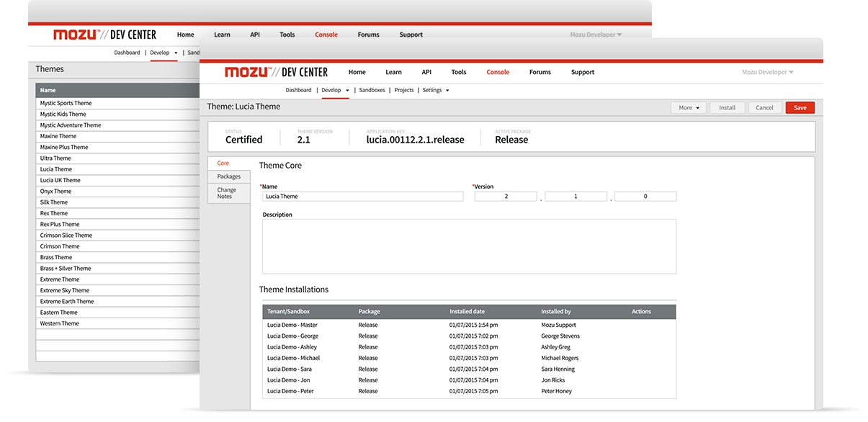This screenshot has width=868, height=422.
Task: Open Sandboxes in front window subnav
Action: tap(372, 90)
